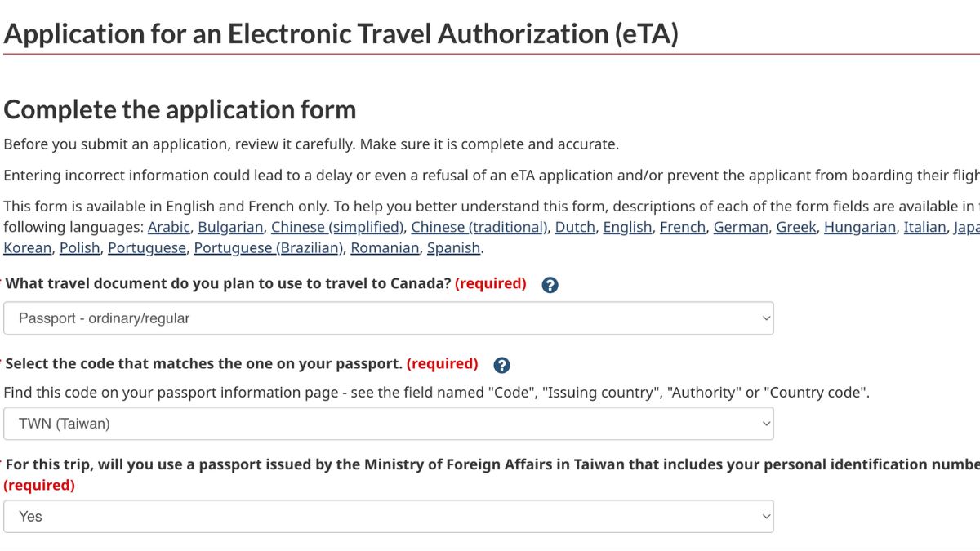
Task: Follow the Dutch language link
Action: click(x=575, y=228)
